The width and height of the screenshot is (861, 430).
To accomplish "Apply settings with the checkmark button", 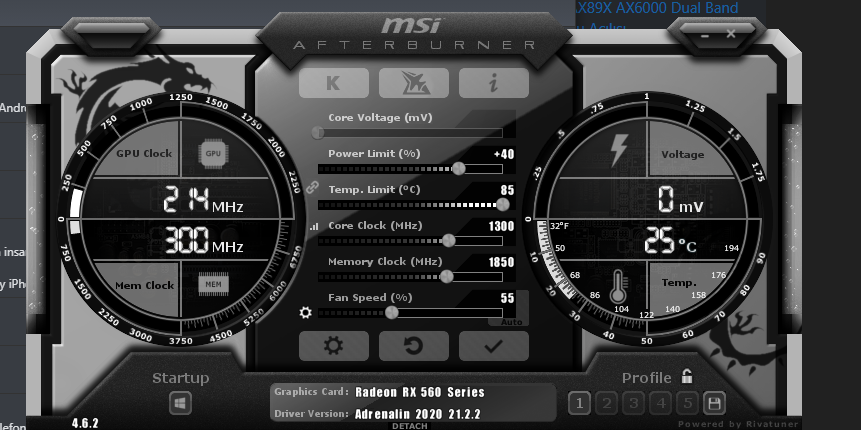I will pyautogui.click(x=494, y=345).
